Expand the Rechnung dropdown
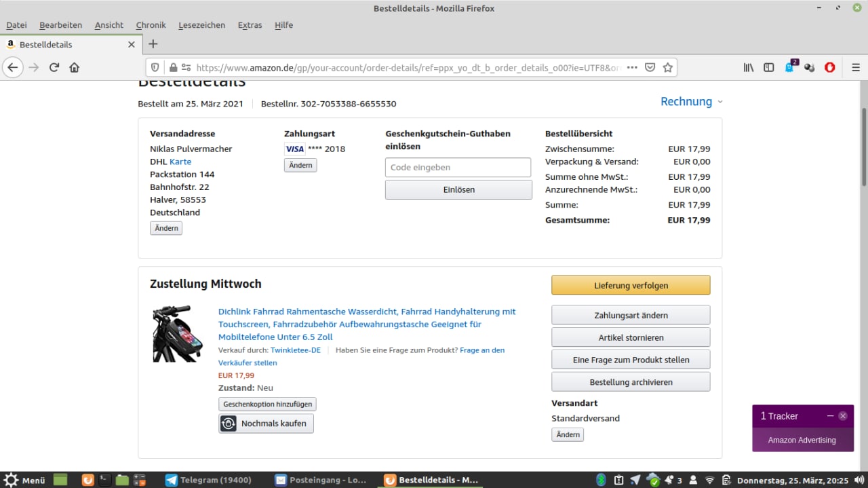 click(x=691, y=101)
